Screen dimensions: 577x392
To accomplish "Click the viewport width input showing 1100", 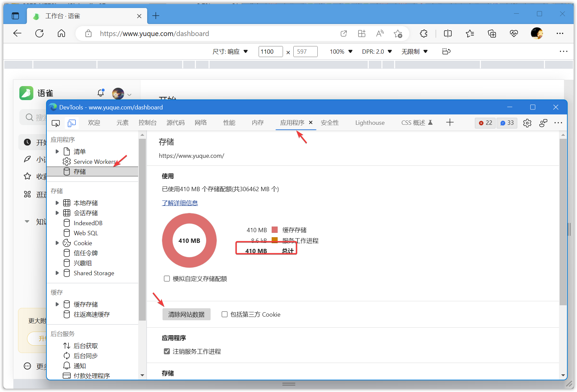I will point(270,51).
